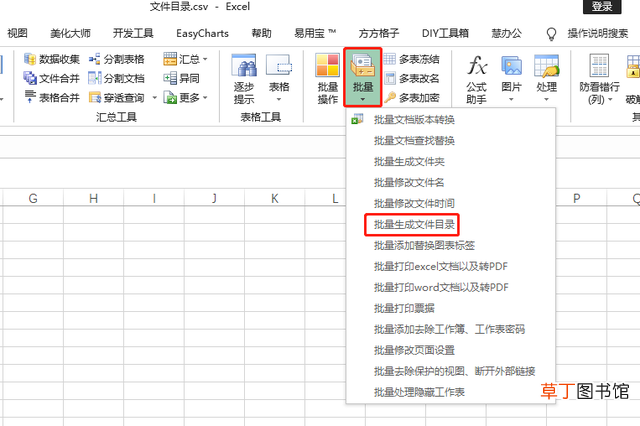The image size is (640, 426).
Task: Choose 批量添加去除工作簿、工作表密码
Action: coord(451,329)
